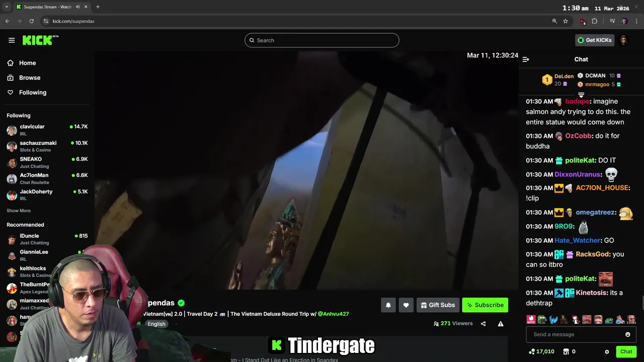Open the browser Extensions puzzle icon
The height and width of the screenshot is (362, 644).
coord(595,21)
